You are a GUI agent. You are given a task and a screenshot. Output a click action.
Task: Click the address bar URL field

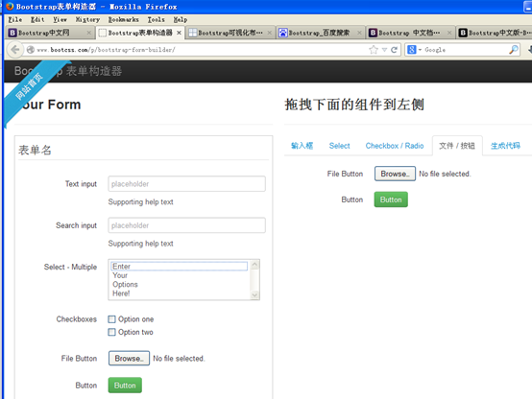point(200,50)
